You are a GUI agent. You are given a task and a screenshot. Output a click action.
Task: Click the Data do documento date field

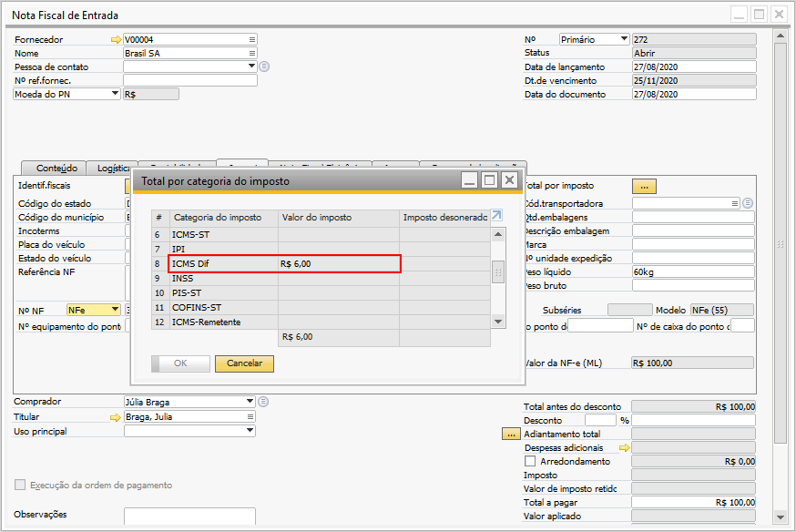click(694, 94)
